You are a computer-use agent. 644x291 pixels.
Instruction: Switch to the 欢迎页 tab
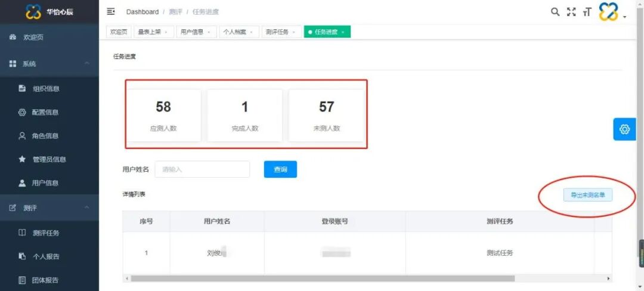pos(119,32)
